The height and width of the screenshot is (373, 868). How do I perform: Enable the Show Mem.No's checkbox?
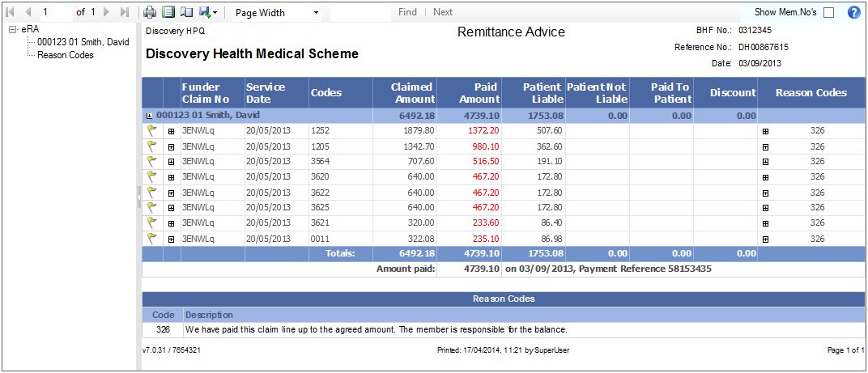828,13
